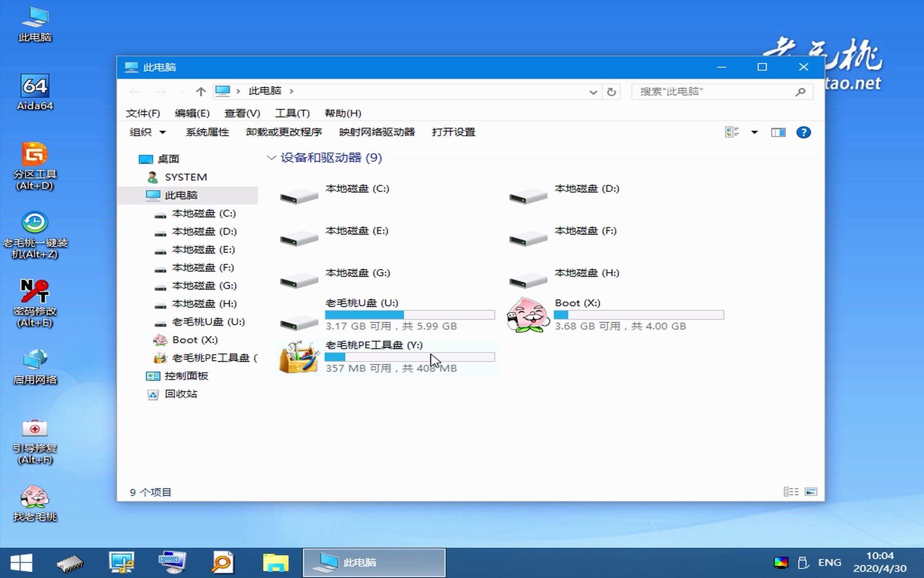The width and height of the screenshot is (924, 578).
Task: Open the 帮助(H) menu
Action: tap(343, 113)
